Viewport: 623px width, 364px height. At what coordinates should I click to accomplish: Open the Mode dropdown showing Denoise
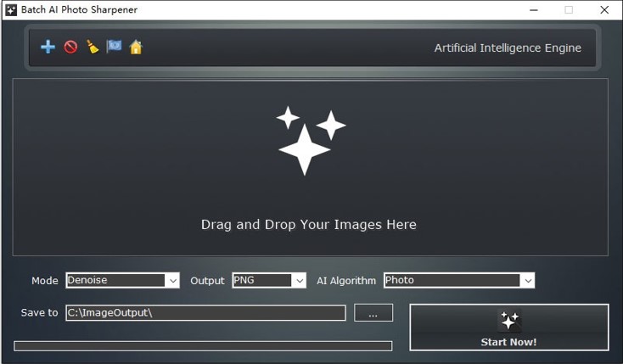pyautogui.click(x=123, y=280)
